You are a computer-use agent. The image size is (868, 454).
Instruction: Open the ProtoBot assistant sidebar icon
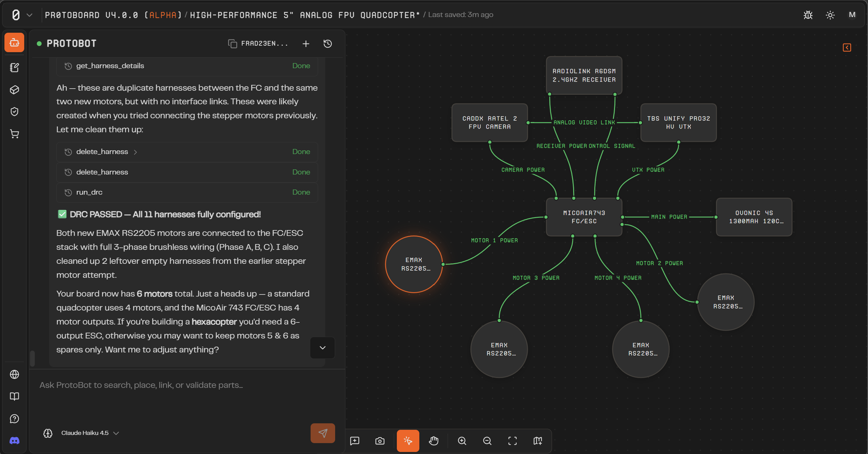[x=14, y=43]
